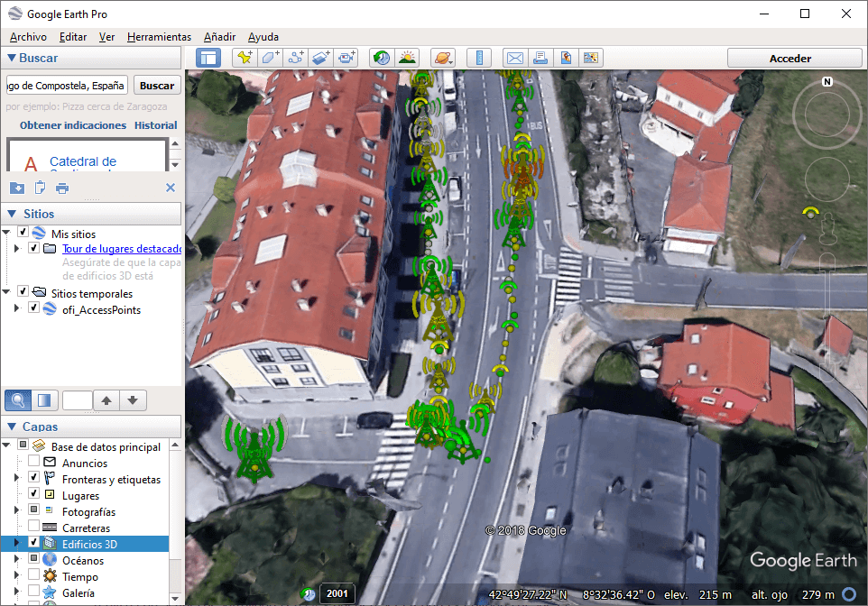Viewport: 868px width, 606px height.
Task: Add a path from the toolbar
Action: 296,58
